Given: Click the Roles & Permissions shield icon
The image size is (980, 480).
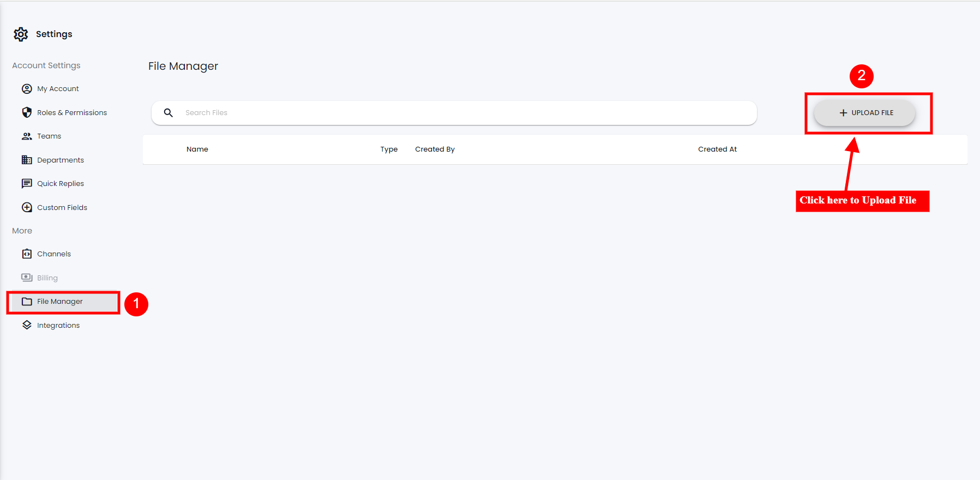Looking at the screenshot, I should (x=27, y=112).
